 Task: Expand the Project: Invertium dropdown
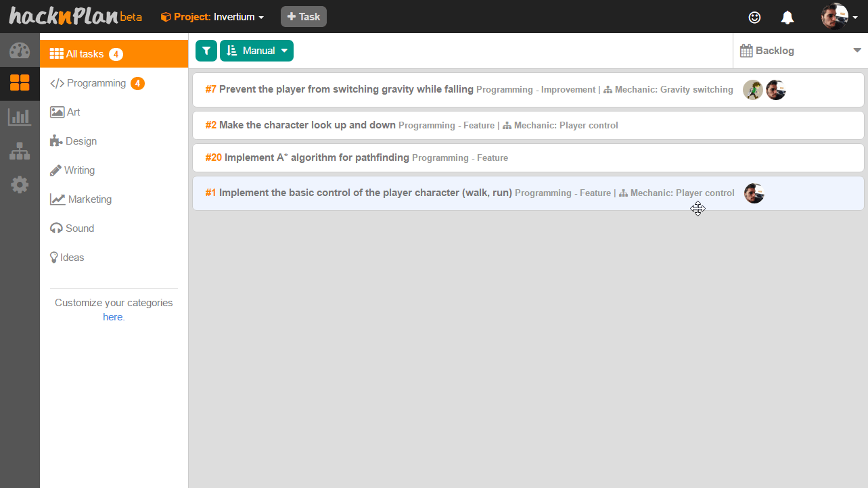[x=212, y=17]
